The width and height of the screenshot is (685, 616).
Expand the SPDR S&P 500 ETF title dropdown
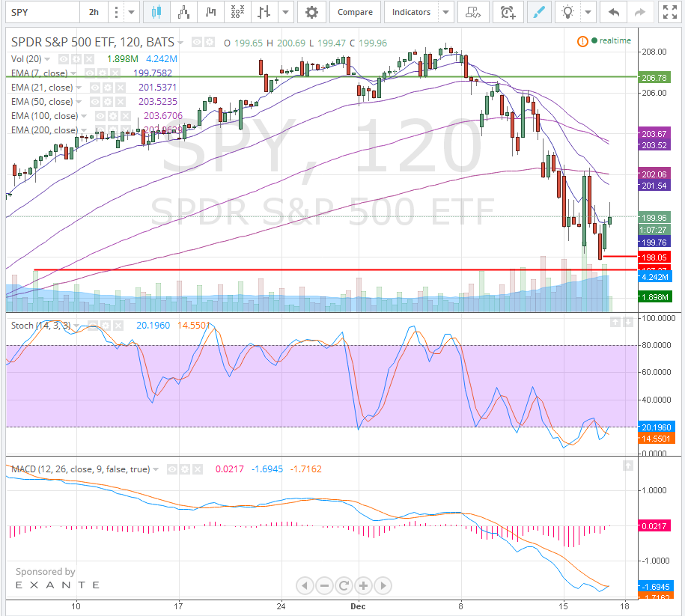(x=180, y=43)
